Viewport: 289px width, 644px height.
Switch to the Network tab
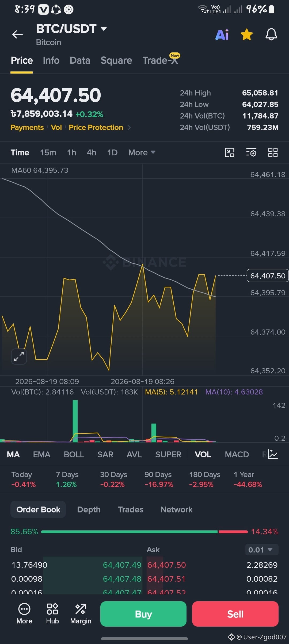pyautogui.click(x=176, y=509)
